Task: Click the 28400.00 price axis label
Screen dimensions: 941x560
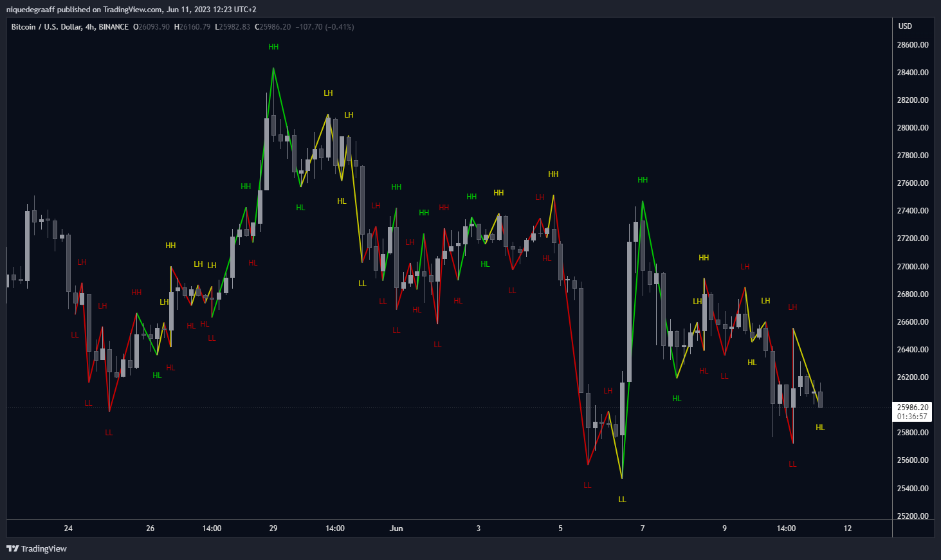Action: tap(913, 73)
